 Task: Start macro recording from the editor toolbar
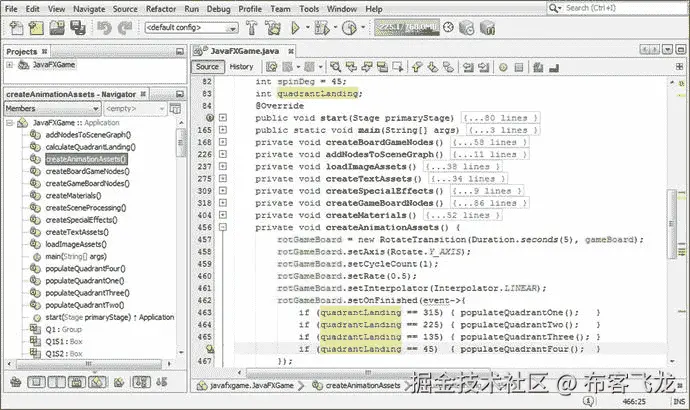tap(503, 67)
